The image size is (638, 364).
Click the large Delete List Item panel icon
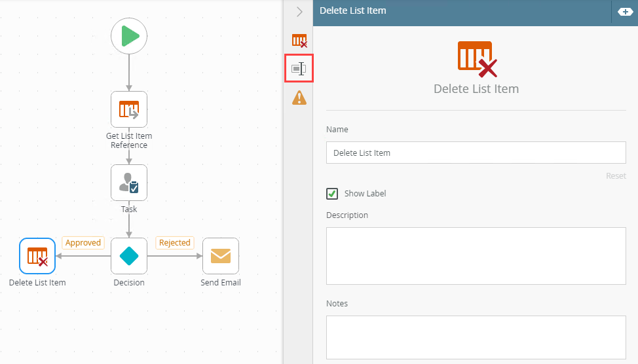(476, 59)
